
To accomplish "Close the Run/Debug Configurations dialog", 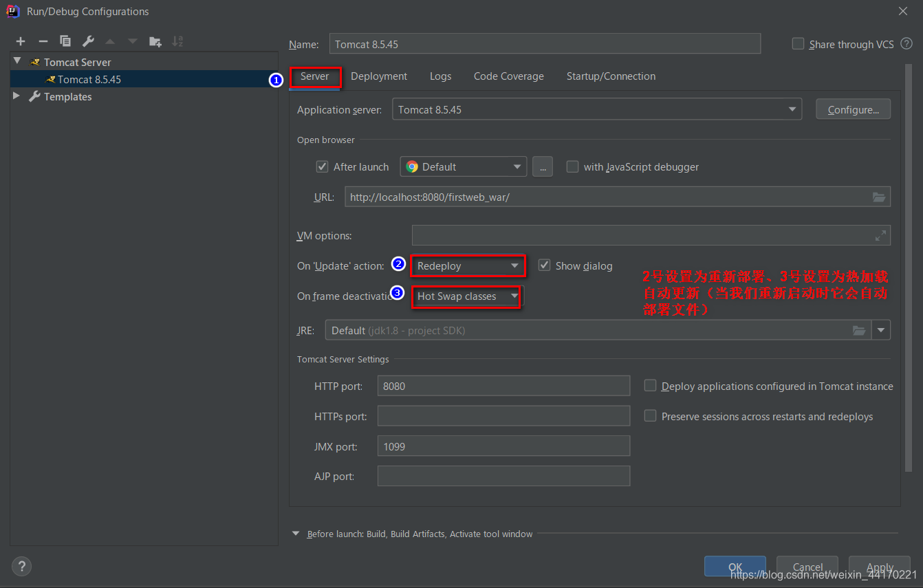I will pyautogui.click(x=903, y=11).
